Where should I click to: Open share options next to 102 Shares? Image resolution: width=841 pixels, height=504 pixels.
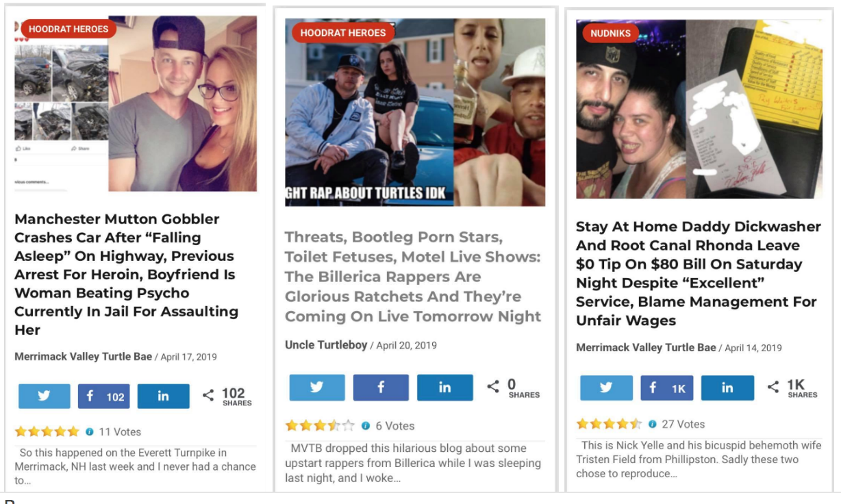(x=208, y=396)
